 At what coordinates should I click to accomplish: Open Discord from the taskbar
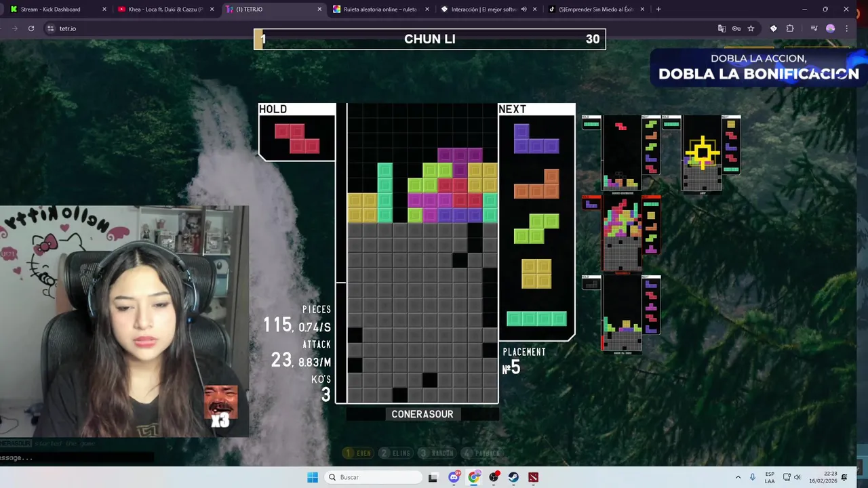coord(454,477)
